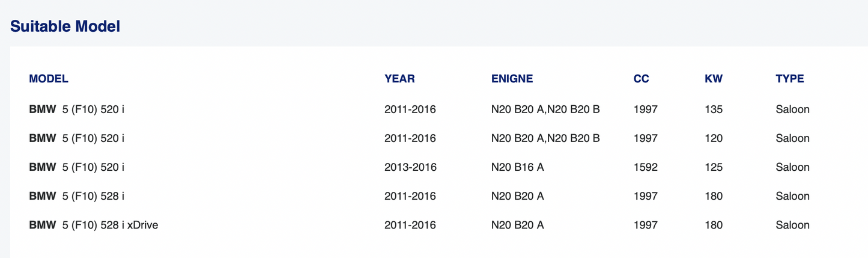Click the 1592 CC value
The width and height of the screenshot is (868, 258).
point(645,167)
